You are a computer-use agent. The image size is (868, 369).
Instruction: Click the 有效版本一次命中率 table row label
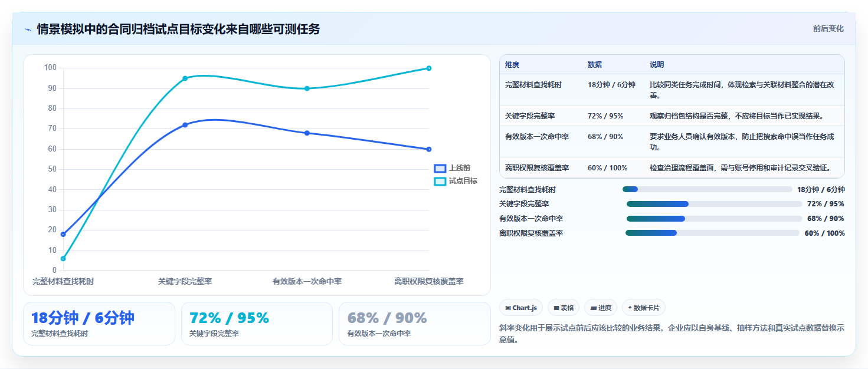tap(537, 137)
